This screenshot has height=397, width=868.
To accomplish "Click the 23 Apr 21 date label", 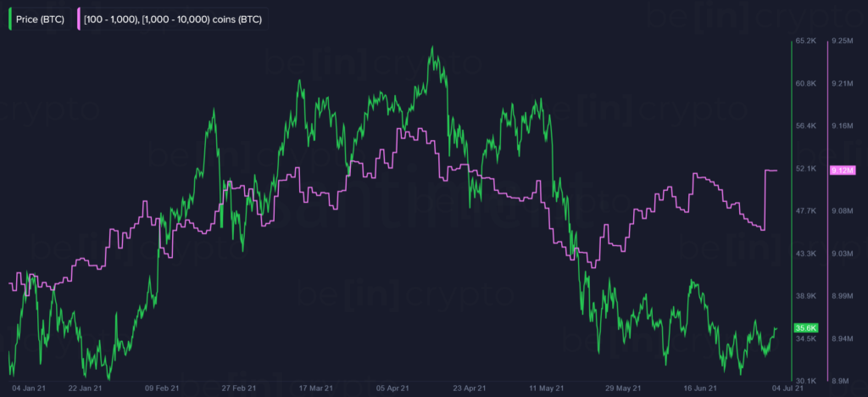I will [470, 389].
